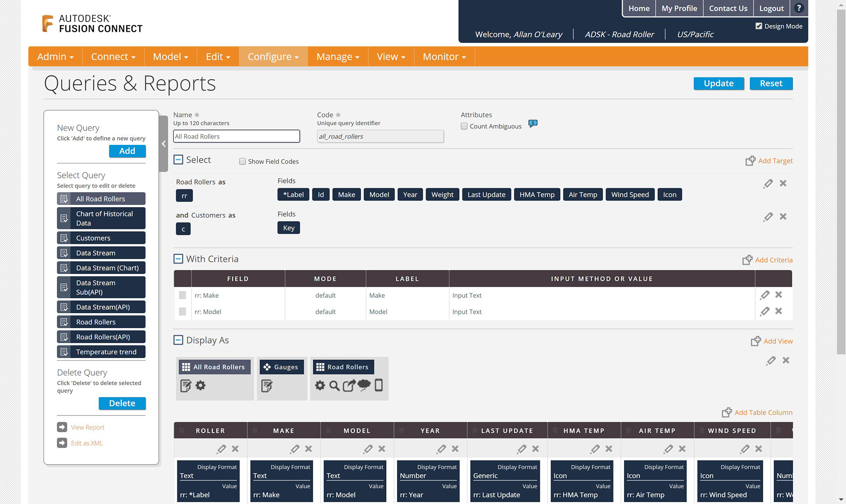
Task: Toggle the Design Mode checkbox
Action: point(759,26)
